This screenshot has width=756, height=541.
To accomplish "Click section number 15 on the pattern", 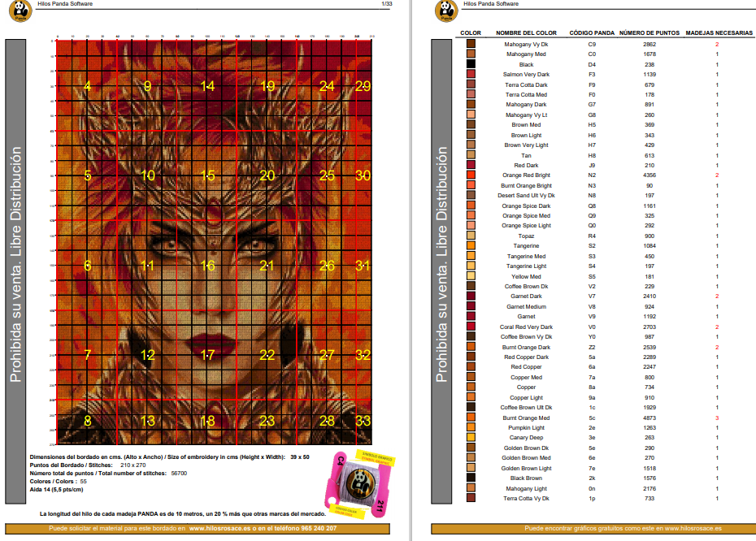I will [207, 175].
